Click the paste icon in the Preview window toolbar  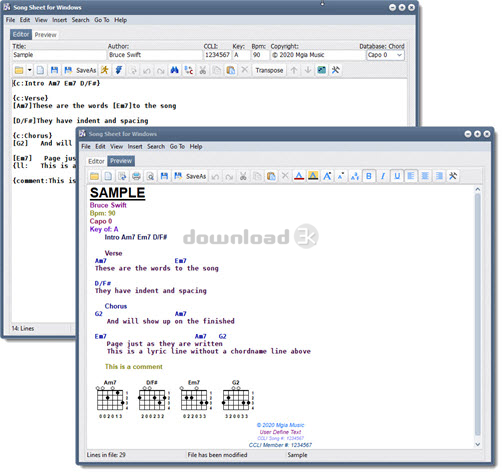click(271, 176)
